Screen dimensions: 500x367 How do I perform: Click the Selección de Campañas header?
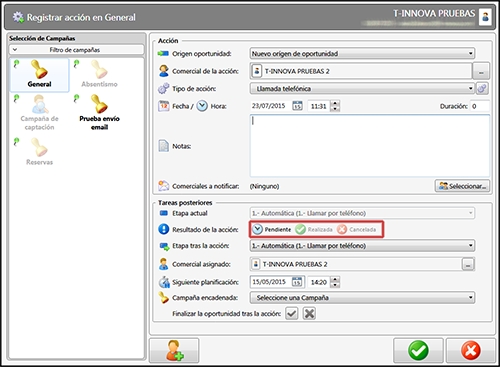42,38
